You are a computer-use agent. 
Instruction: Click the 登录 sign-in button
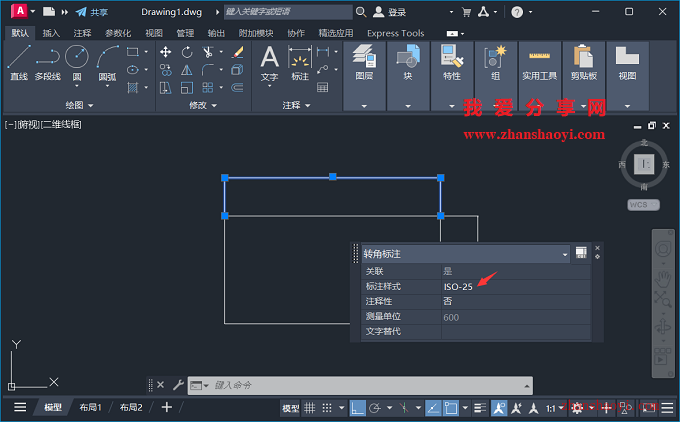coord(390,12)
